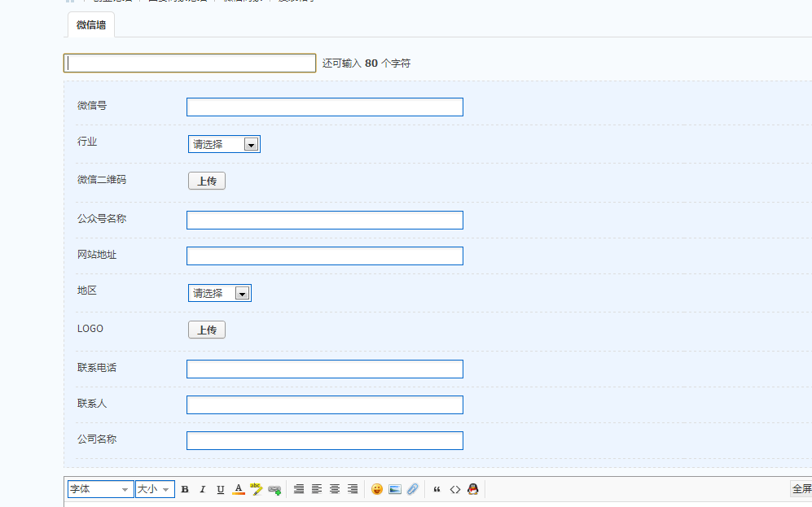Click the 上传 button for 微信二维码
Image resolution: width=812 pixels, height=507 pixels.
tap(206, 181)
